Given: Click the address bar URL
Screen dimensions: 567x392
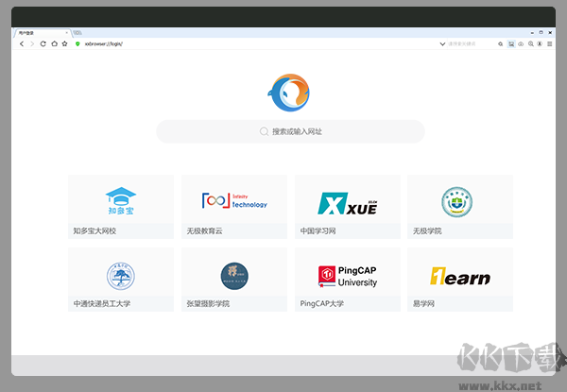Looking at the screenshot, I should coord(104,43).
